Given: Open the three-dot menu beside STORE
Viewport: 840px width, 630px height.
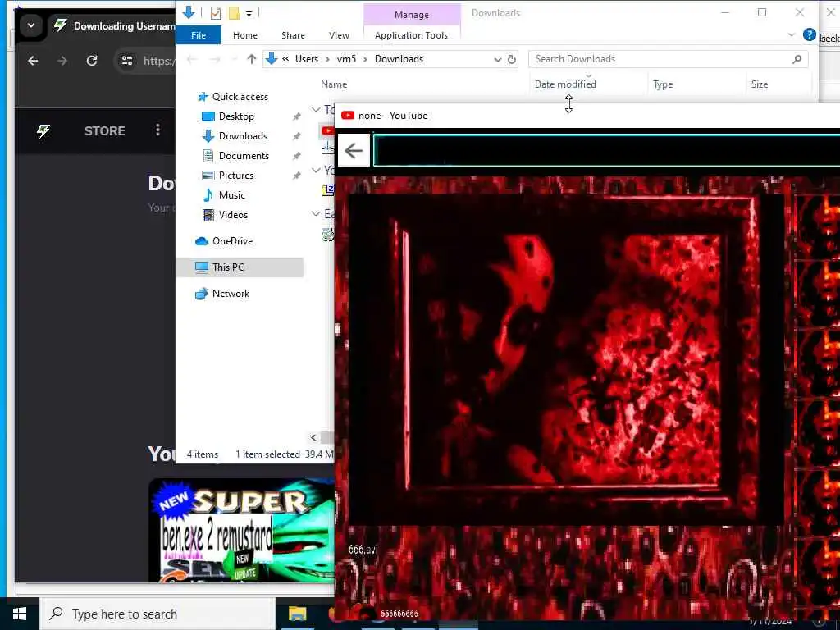Looking at the screenshot, I should (x=157, y=130).
